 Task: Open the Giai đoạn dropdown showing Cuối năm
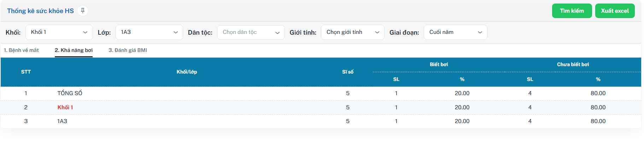click(456, 32)
